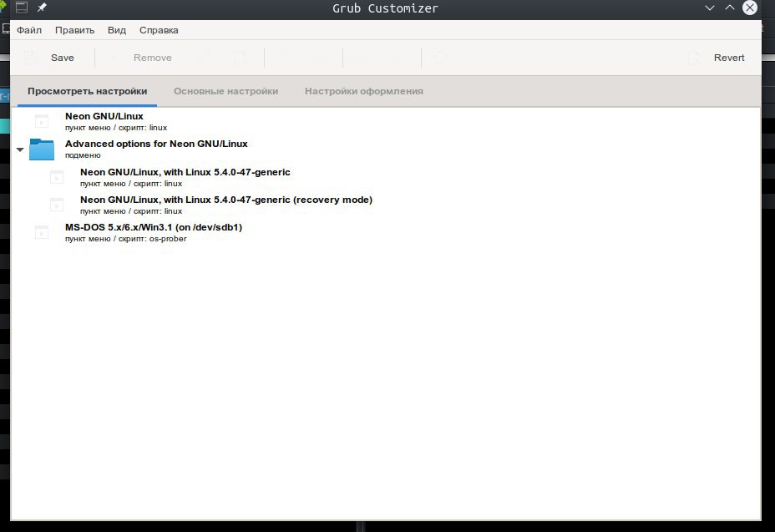Click the blue folder icon of Advanced options
Screen dimensions: 775x532
(42, 149)
